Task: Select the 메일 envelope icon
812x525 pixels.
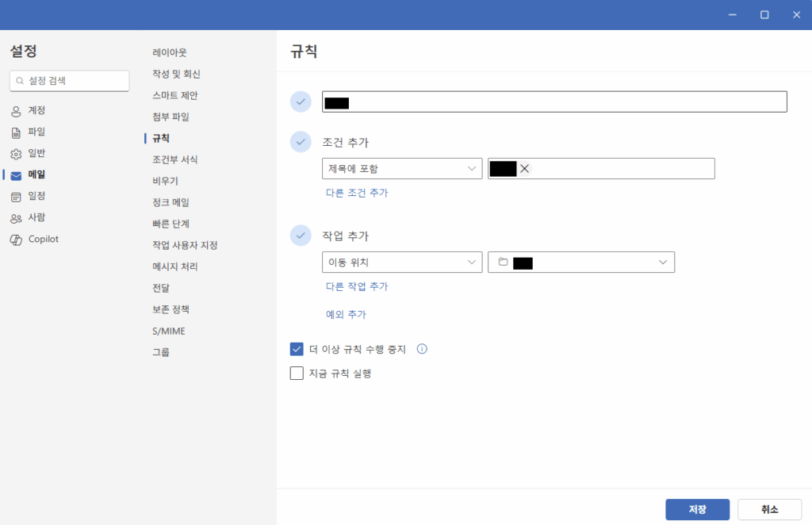Action: pyautogui.click(x=17, y=174)
